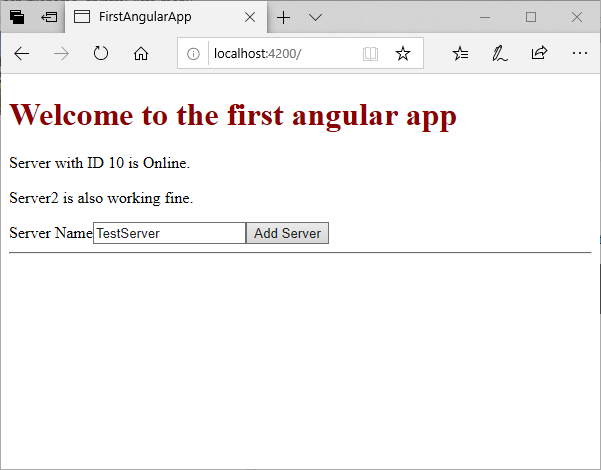The height and width of the screenshot is (470, 601).
Task: Click the localhost:4200 address bar
Action: pyautogui.click(x=284, y=54)
